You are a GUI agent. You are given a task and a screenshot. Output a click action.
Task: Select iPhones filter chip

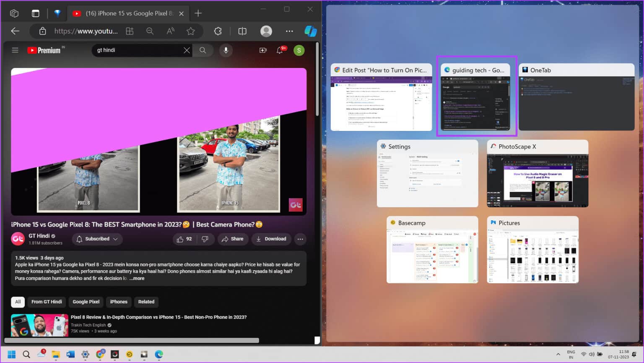click(119, 302)
